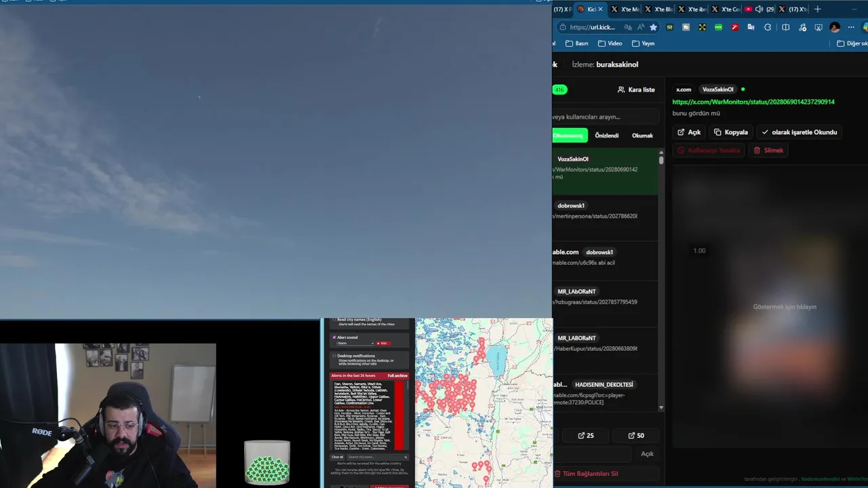Screen dimensions: 868x488
Task: Open the Diğer sık bookmarks folder
Action: click(x=852, y=43)
